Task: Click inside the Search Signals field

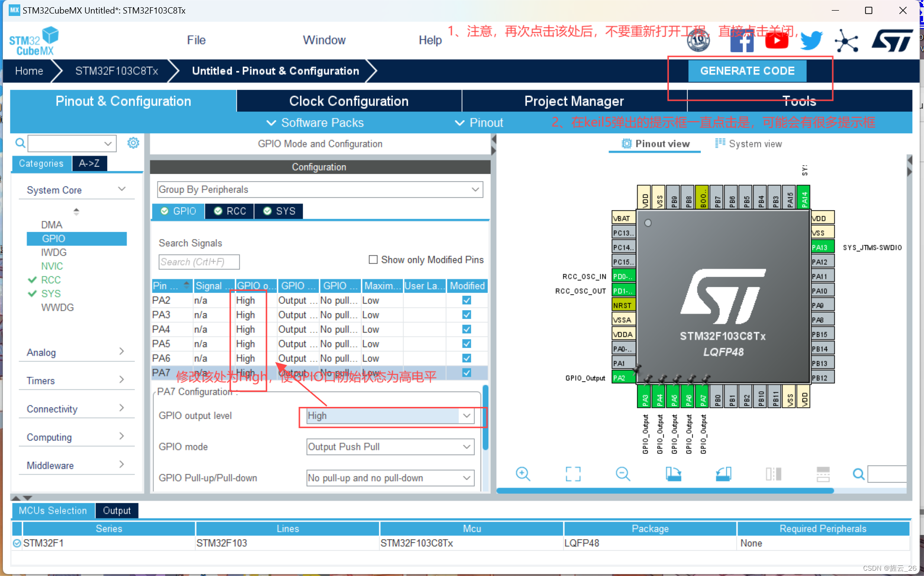Action: [199, 261]
